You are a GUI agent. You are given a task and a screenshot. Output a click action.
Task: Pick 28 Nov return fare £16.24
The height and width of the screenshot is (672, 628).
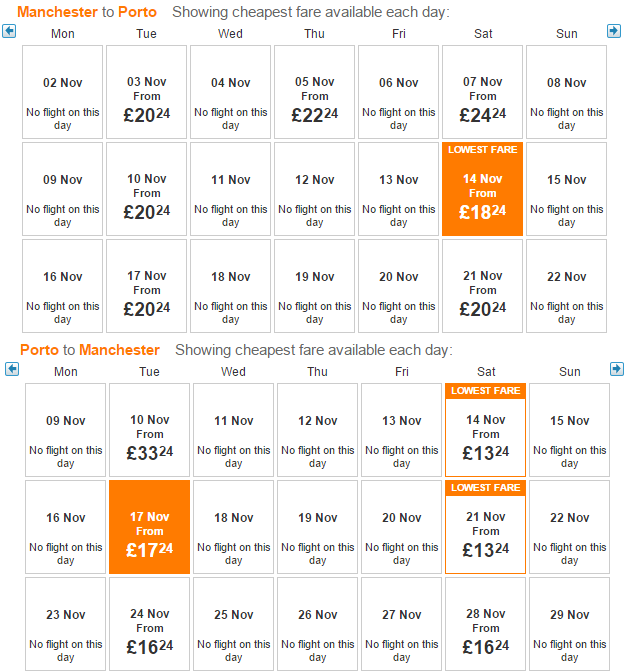point(486,624)
